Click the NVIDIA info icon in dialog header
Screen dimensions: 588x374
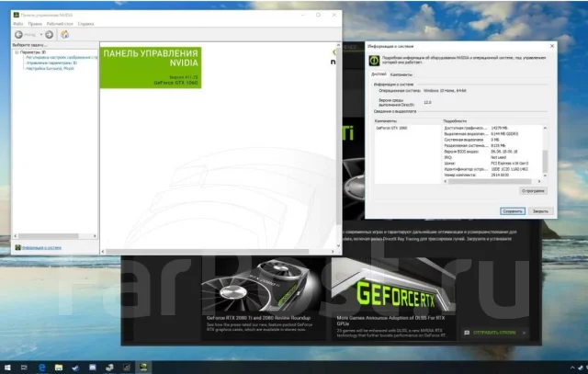tap(374, 61)
